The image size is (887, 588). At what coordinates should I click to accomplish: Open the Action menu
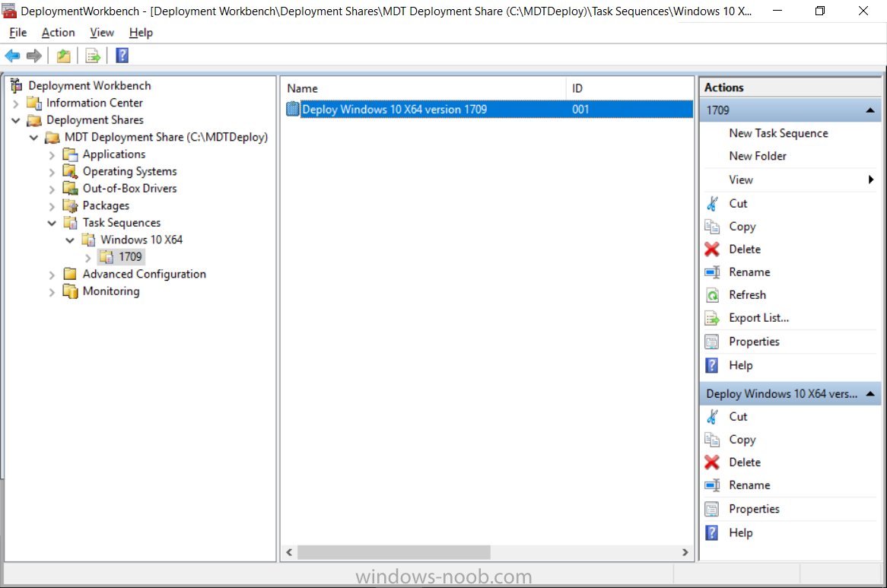[59, 33]
